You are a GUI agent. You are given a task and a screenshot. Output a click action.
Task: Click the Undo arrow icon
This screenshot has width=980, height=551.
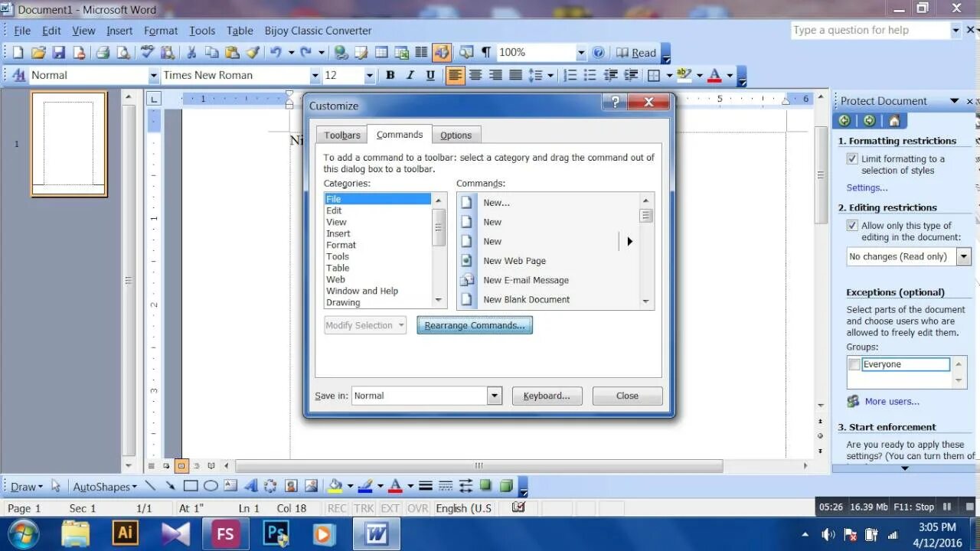coord(276,53)
